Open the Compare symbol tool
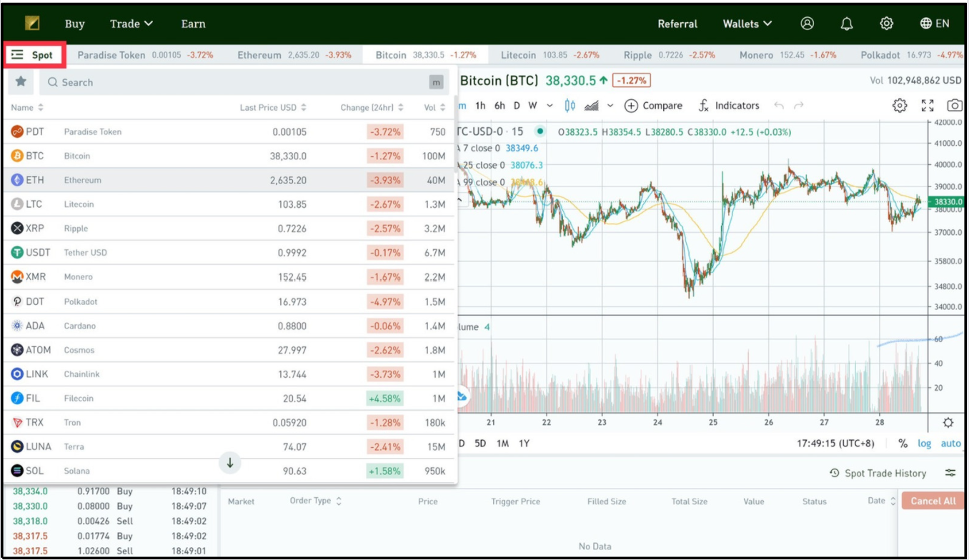This screenshot has height=560, width=969. (653, 106)
